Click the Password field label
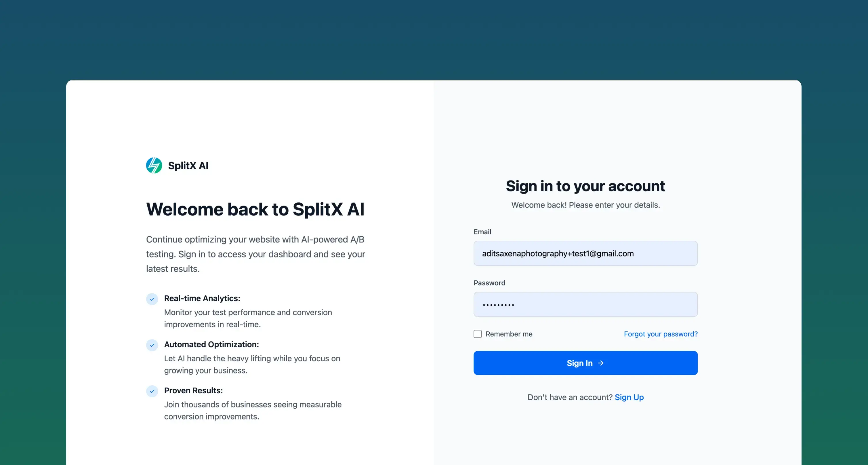 (489, 283)
